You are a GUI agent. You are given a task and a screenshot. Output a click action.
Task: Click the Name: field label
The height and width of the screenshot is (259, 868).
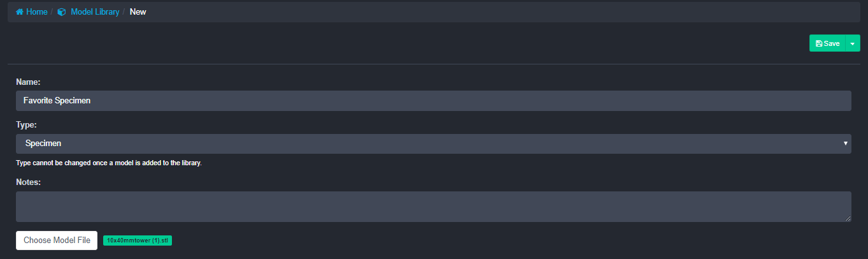coord(28,82)
